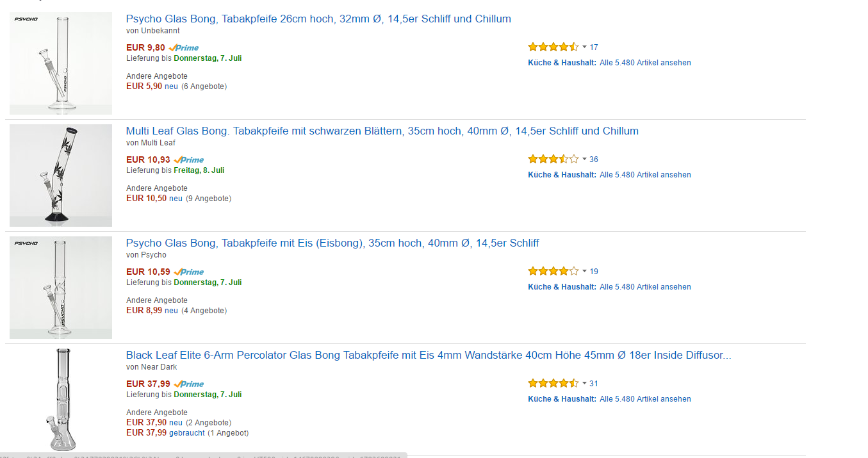This screenshot has height=458, width=868.
Task: Click star rating with 19 reviews
Action: point(553,271)
